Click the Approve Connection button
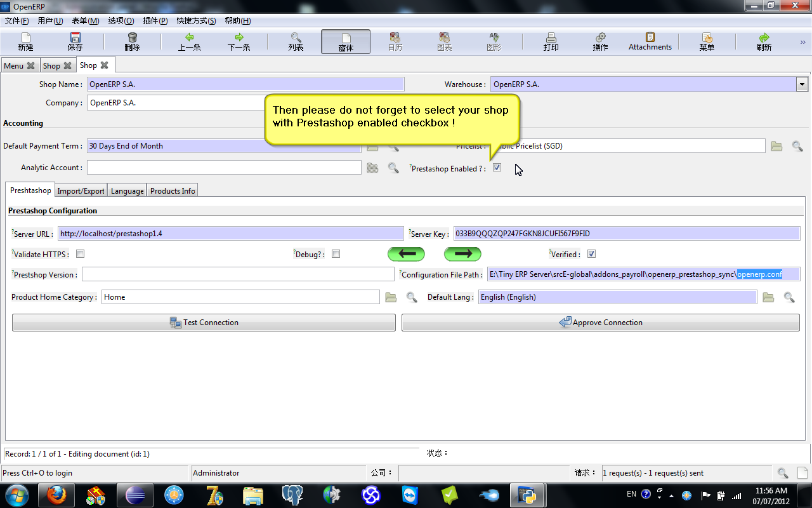812x508 pixels. click(x=601, y=323)
